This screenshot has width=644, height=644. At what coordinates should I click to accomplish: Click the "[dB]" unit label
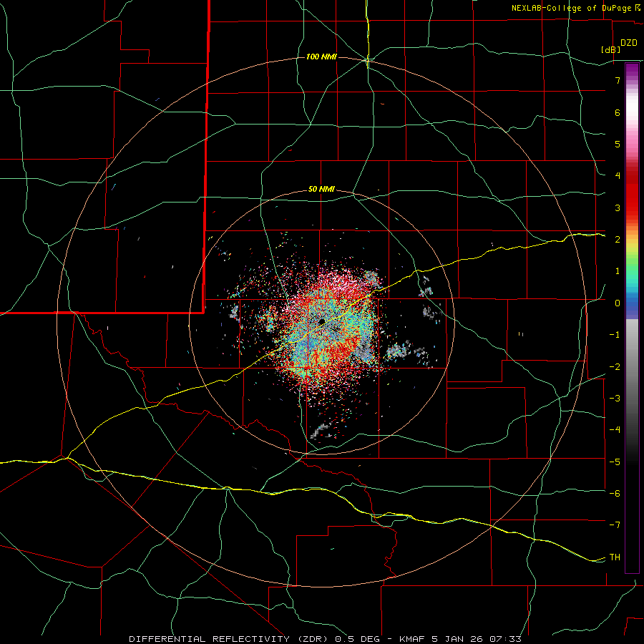pyautogui.click(x=610, y=49)
